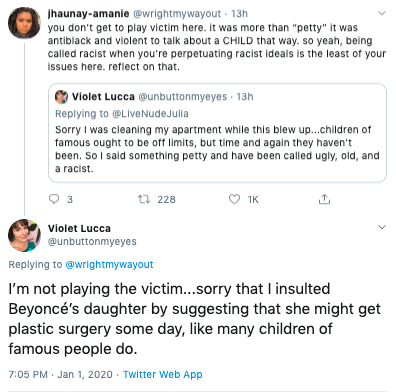
Task: Open the 13h timestamp of top tweet
Action: [x=239, y=14]
